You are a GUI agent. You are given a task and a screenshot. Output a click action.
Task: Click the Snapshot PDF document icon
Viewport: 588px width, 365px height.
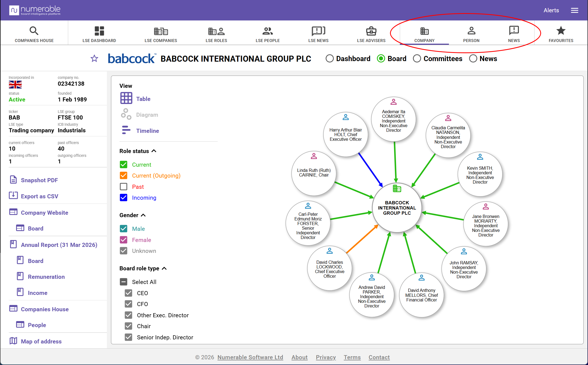pyautogui.click(x=13, y=180)
